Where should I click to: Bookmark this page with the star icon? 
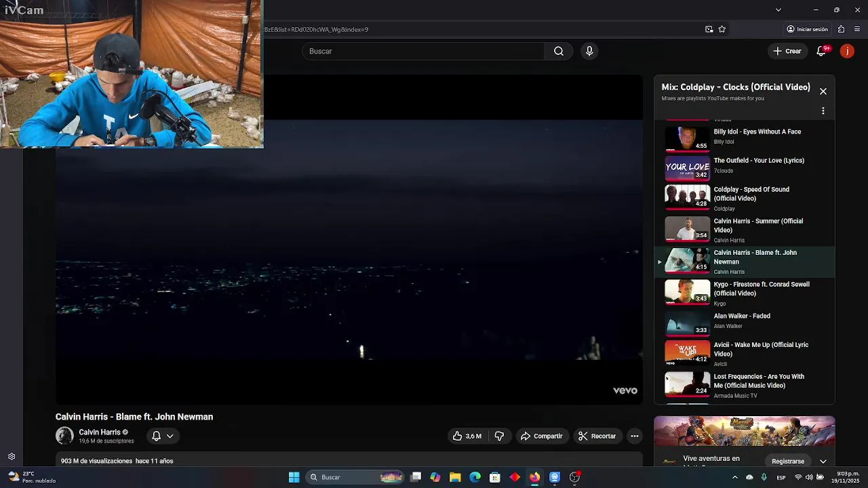tap(722, 29)
